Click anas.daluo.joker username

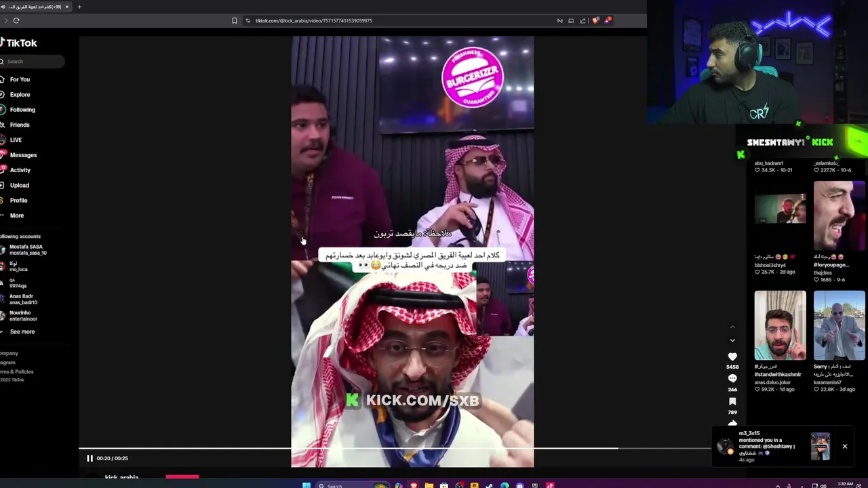coord(774,382)
